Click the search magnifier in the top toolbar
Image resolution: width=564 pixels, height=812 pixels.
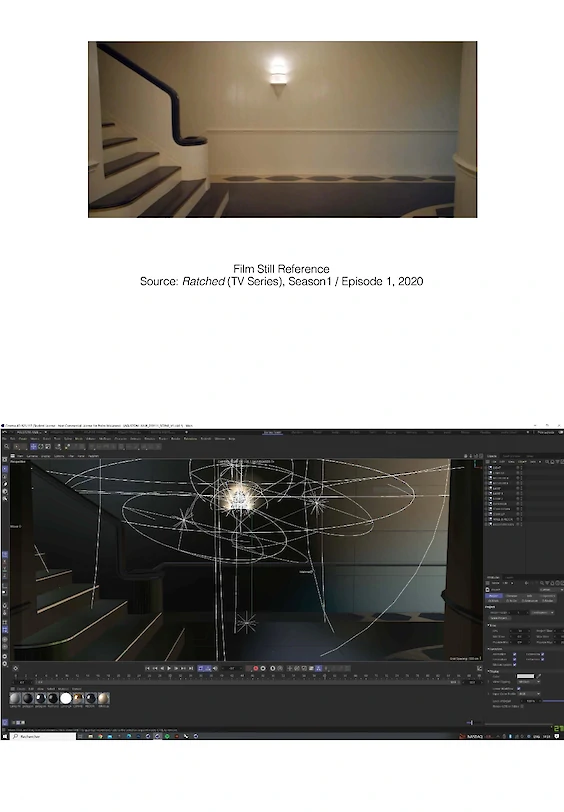click(x=7, y=446)
